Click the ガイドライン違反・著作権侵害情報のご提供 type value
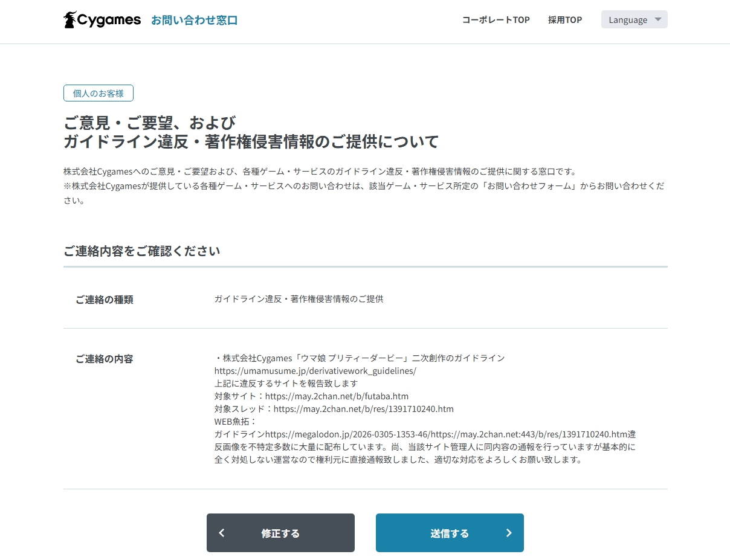The width and height of the screenshot is (730, 560). 299,299
